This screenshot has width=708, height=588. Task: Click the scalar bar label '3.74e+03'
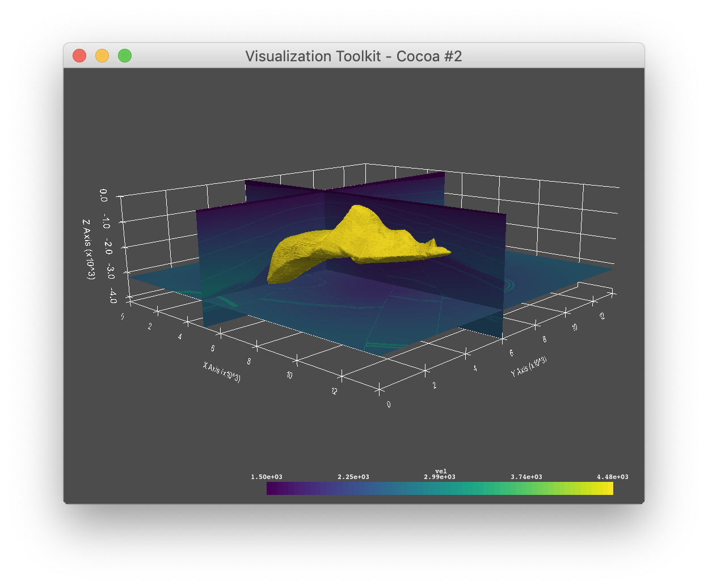point(526,477)
